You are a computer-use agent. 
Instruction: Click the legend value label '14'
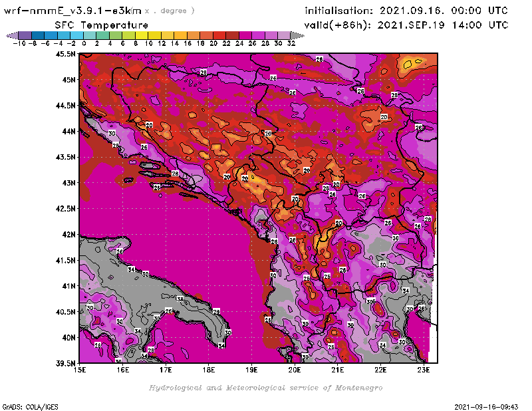pos(175,43)
